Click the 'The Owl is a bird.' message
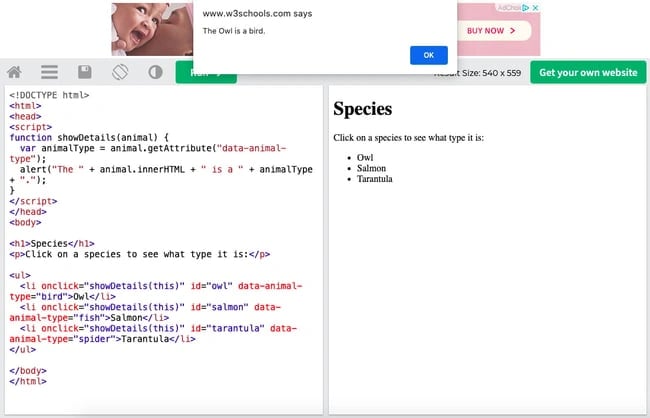650x418 pixels. (234, 31)
